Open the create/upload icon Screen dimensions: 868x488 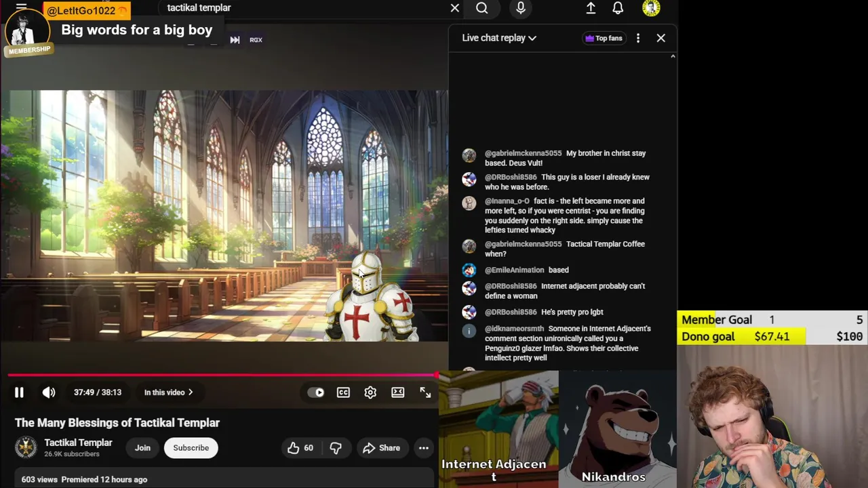click(591, 8)
